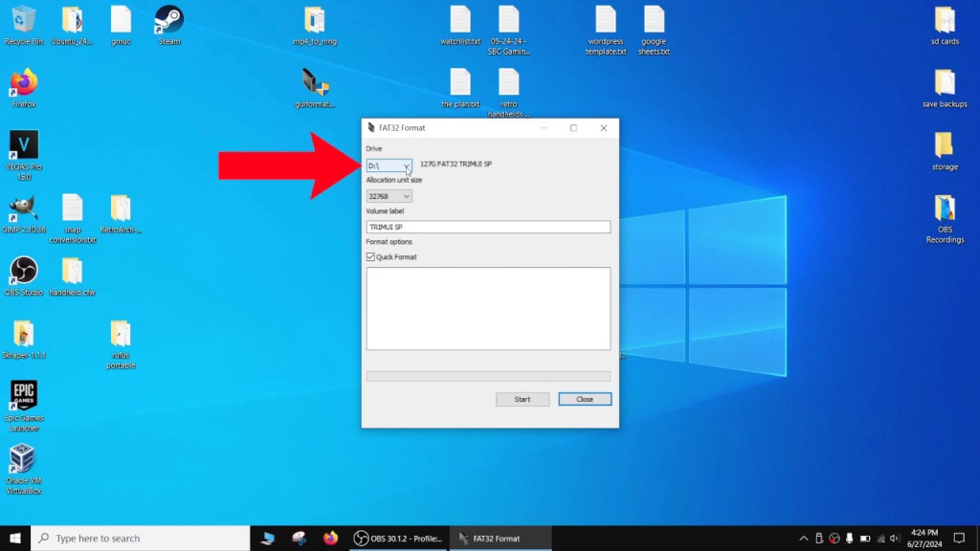Disable the Quick Format option
The image size is (980, 551).
[x=371, y=256]
